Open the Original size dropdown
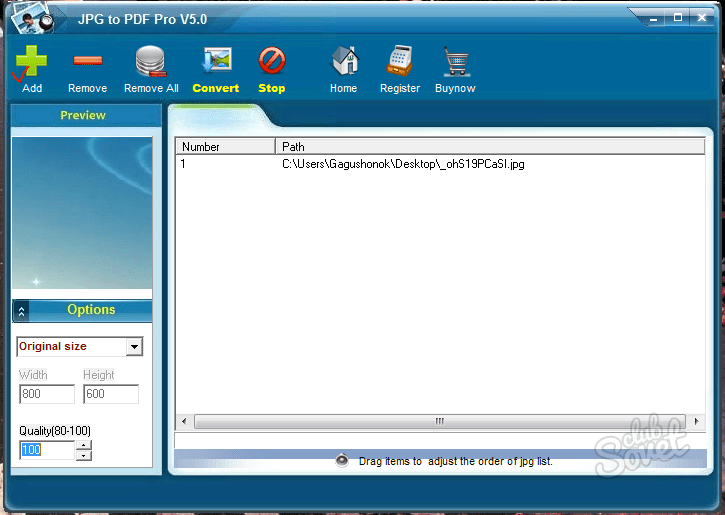 [134, 347]
